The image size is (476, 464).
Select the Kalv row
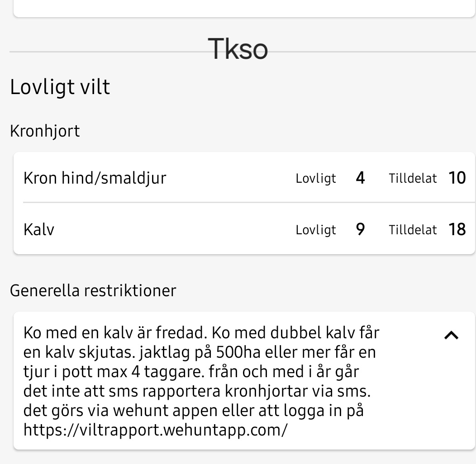244,229
